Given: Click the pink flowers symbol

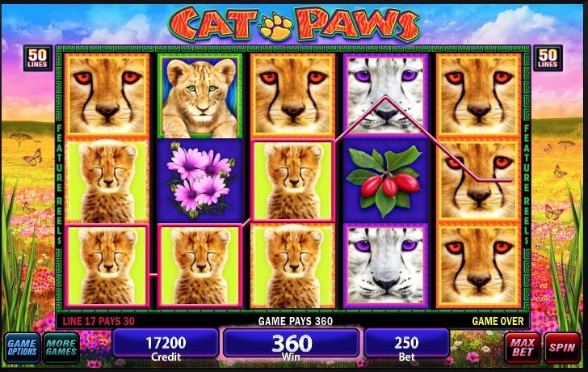Looking at the screenshot, I should pos(199,181).
